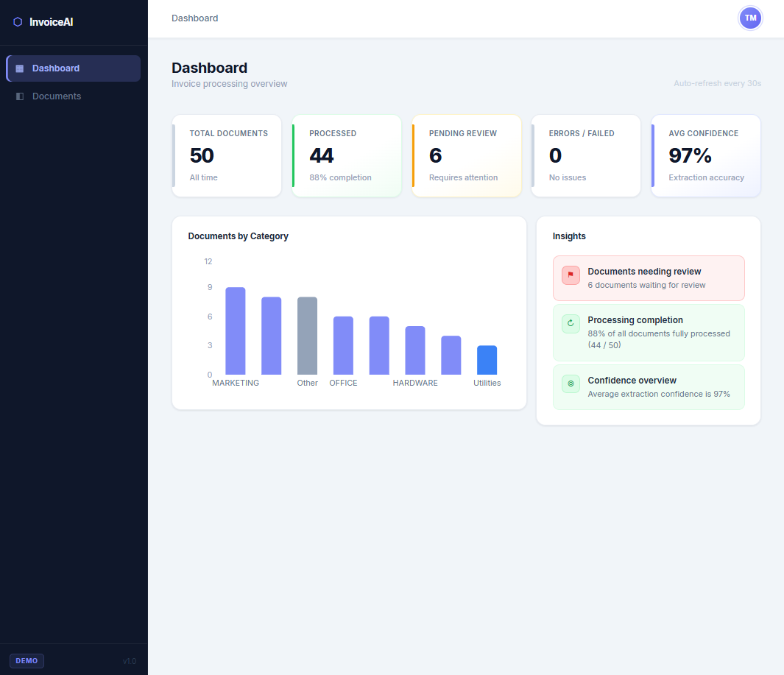784x675 pixels.
Task: Click the Documents icon in sidebar
Action: 20,96
